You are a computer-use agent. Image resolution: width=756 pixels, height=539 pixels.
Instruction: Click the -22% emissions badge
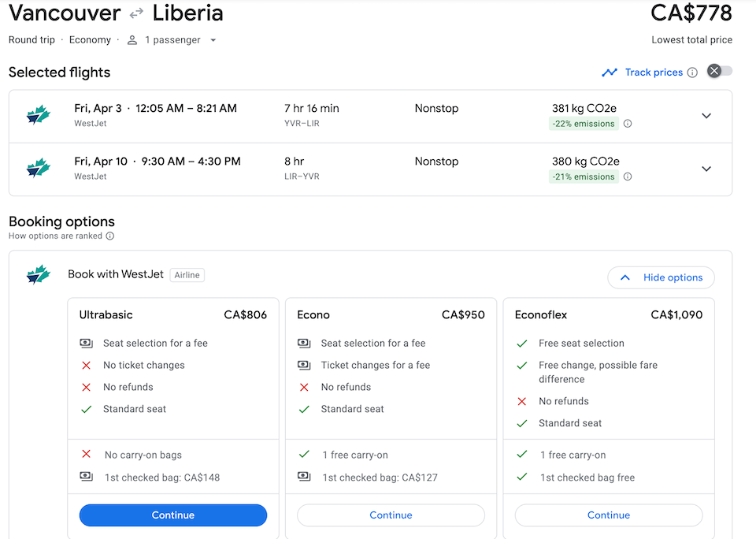pyautogui.click(x=584, y=124)
